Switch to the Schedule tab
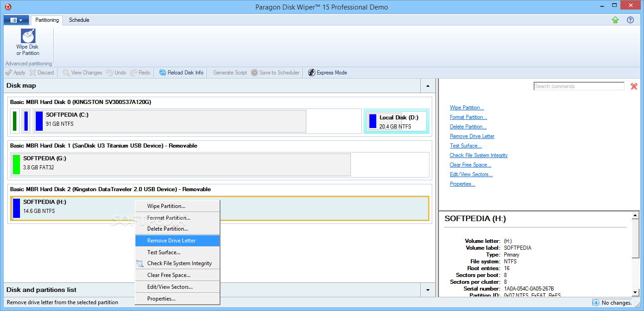644x311 pixels. (79, 20)
